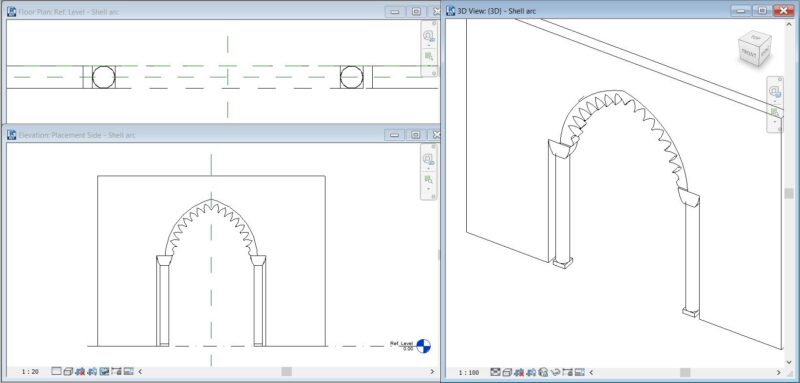This screenshot has height=383, width=800.
Task: Click the FRONT face of the ViewCube
Action: pyautogui.click(x=749, y=53)
